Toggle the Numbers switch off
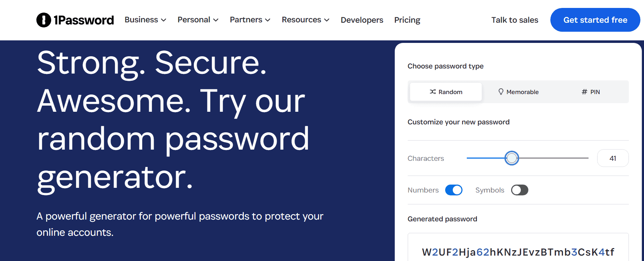 [x=453, y=190]
